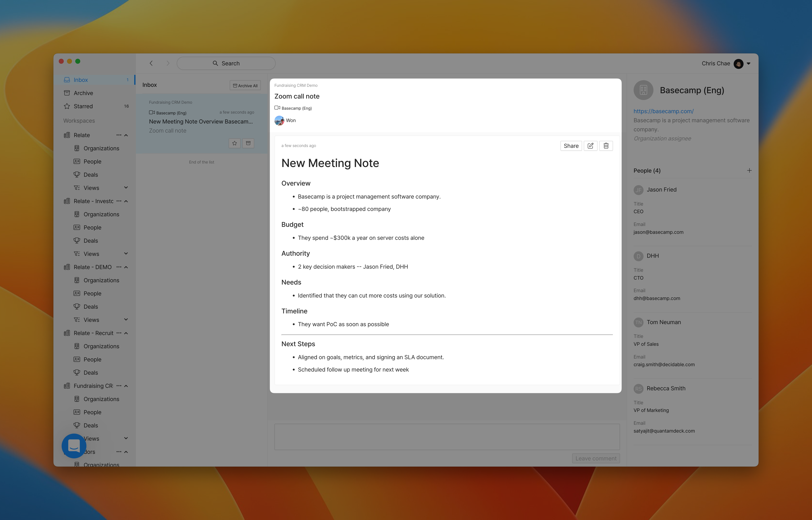Delete the note with trash icon
The height and width of the screenshot is (520, 812).
click(x=606, y=146)
